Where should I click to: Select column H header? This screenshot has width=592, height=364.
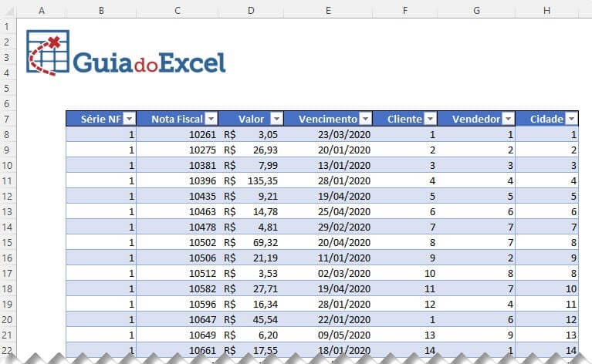(x=546, y=11)
